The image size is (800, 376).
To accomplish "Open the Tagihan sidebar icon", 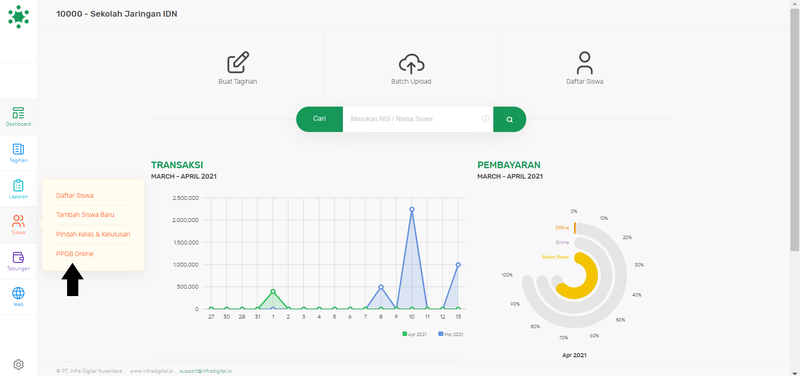I will tap(18, 149).
